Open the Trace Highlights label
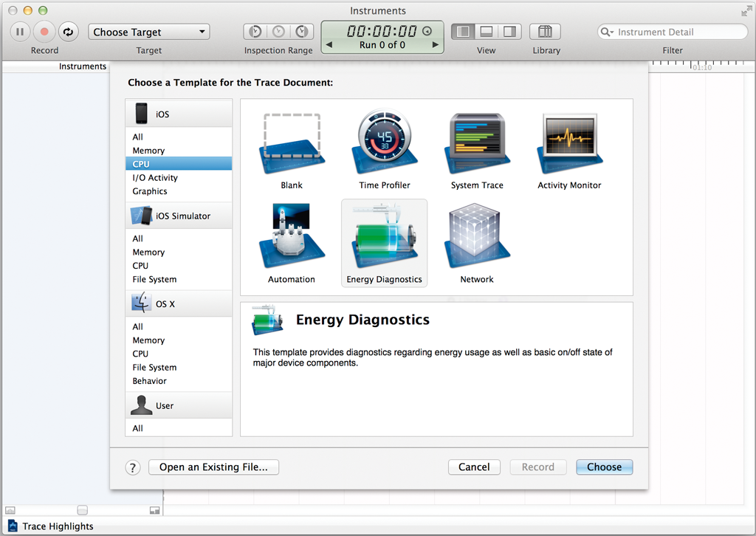Viewport: 756px width, 536px height. tap(58, 526)
